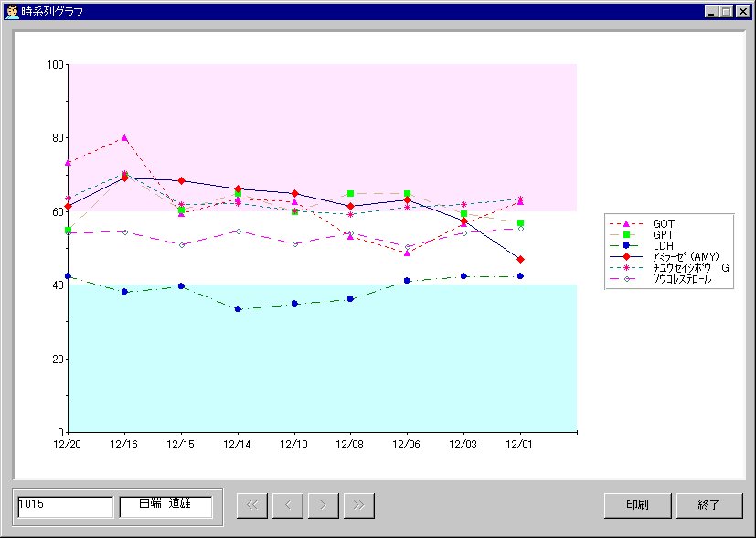
Task: Click the red AMY diamond at 12/01
Action: [520, 260]
